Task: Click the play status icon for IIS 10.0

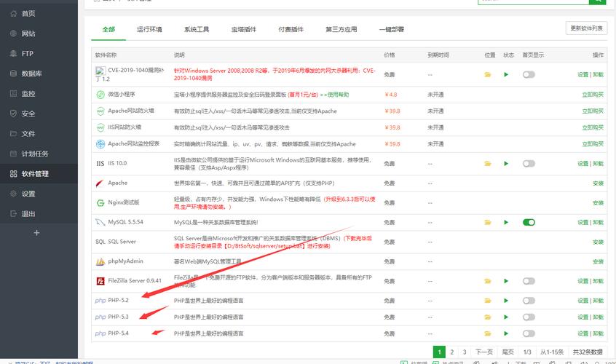Action: 506,163
